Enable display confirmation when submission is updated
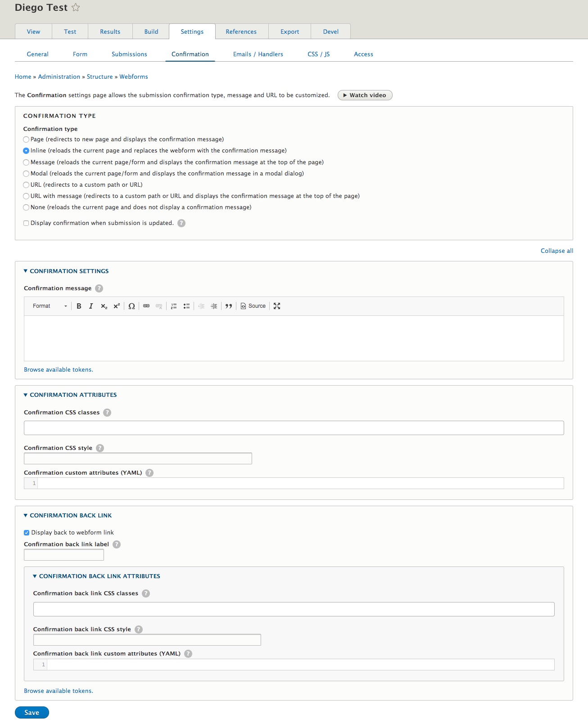 26,223
